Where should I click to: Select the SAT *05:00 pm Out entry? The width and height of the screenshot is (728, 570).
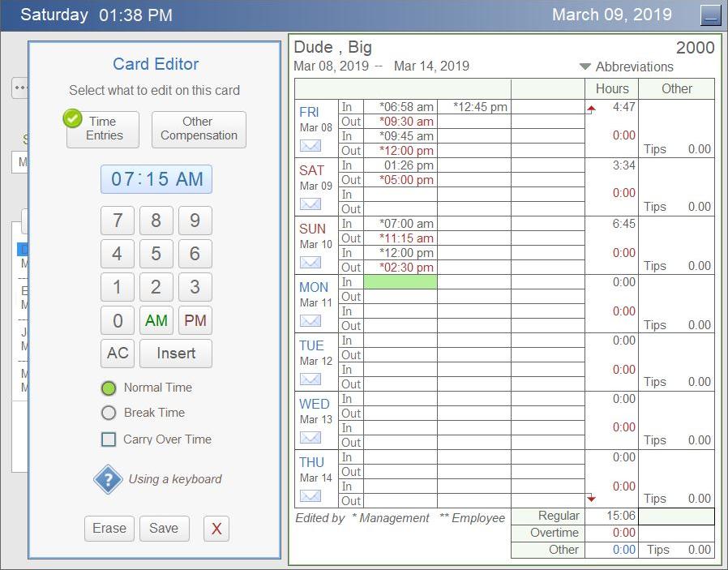[x=400, y=180]
